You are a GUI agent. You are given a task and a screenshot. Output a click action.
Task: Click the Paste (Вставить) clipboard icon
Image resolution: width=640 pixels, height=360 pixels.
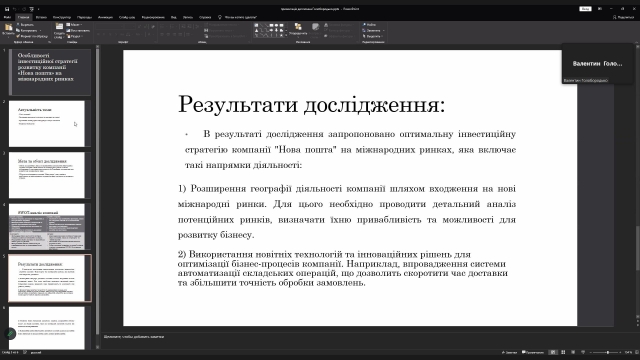(x=8, y=28)
